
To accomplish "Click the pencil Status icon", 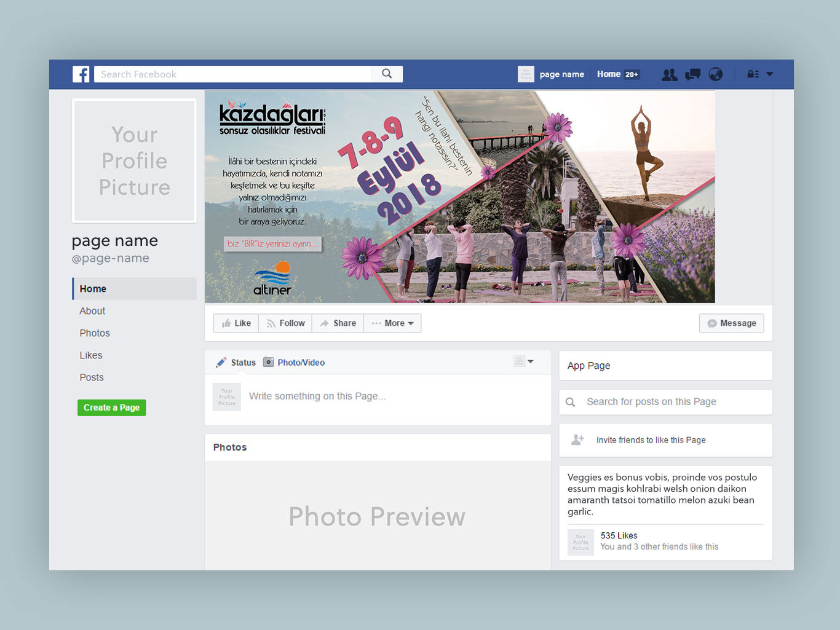I will (x=221, y=363).
